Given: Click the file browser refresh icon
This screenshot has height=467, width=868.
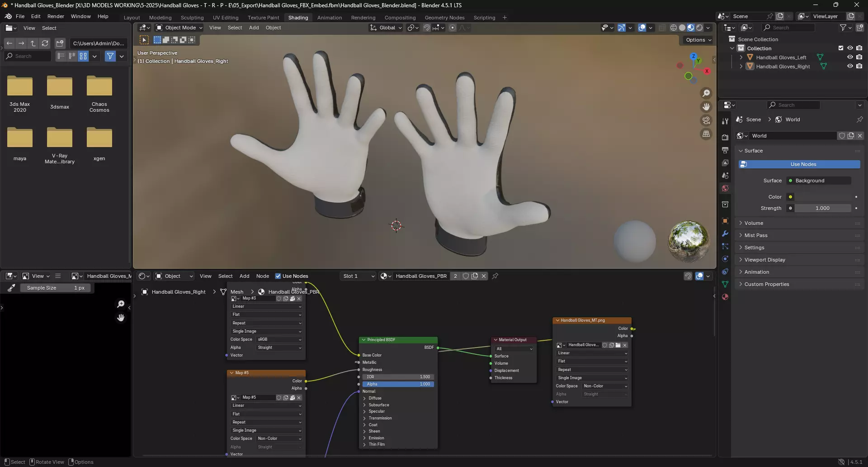Looking at the screenshot, I should tap(45, 43).
